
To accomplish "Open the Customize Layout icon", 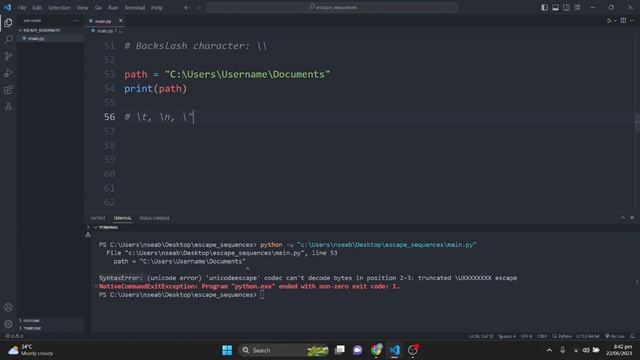I will [577, 7].
